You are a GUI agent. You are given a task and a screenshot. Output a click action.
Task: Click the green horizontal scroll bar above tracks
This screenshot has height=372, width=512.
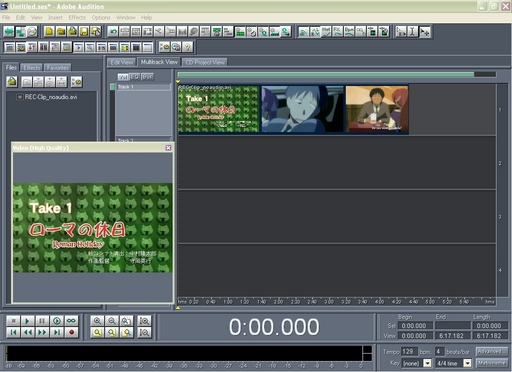coord(326,74)
